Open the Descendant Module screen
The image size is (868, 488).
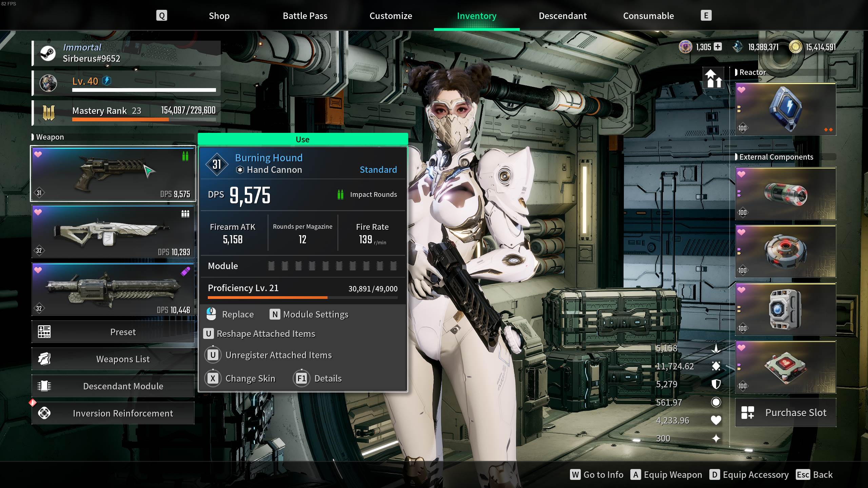pos(113,386)
